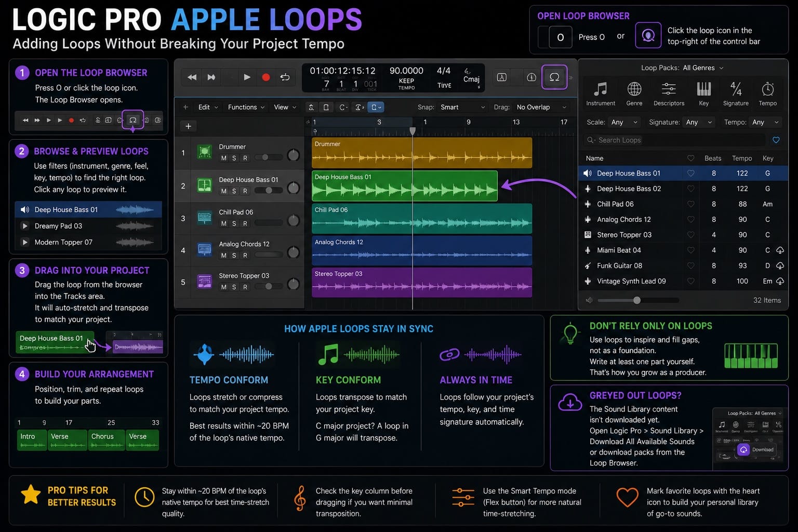
Task: Open the Functions menu
Action: pyautogui.click(x=246, y=107)
